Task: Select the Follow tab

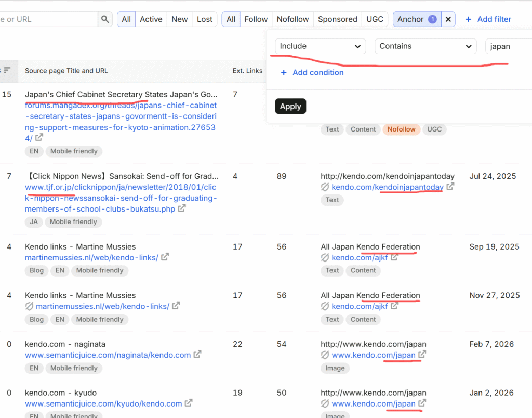Action: click(256, 19)
